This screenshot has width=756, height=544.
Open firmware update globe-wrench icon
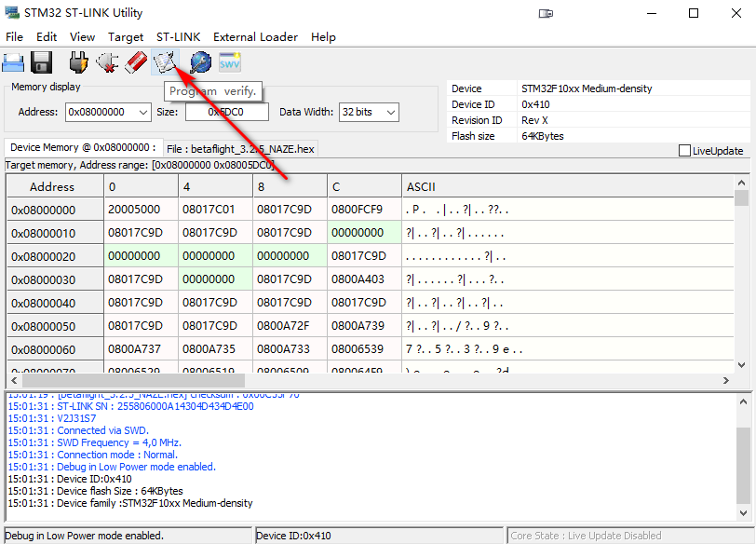pyautogui.click(x=200, y=62)
